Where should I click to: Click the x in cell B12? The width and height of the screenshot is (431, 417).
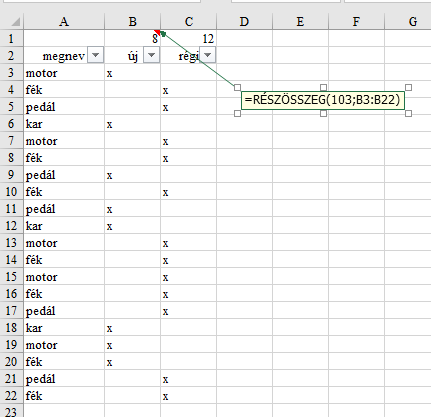[109, 227]
